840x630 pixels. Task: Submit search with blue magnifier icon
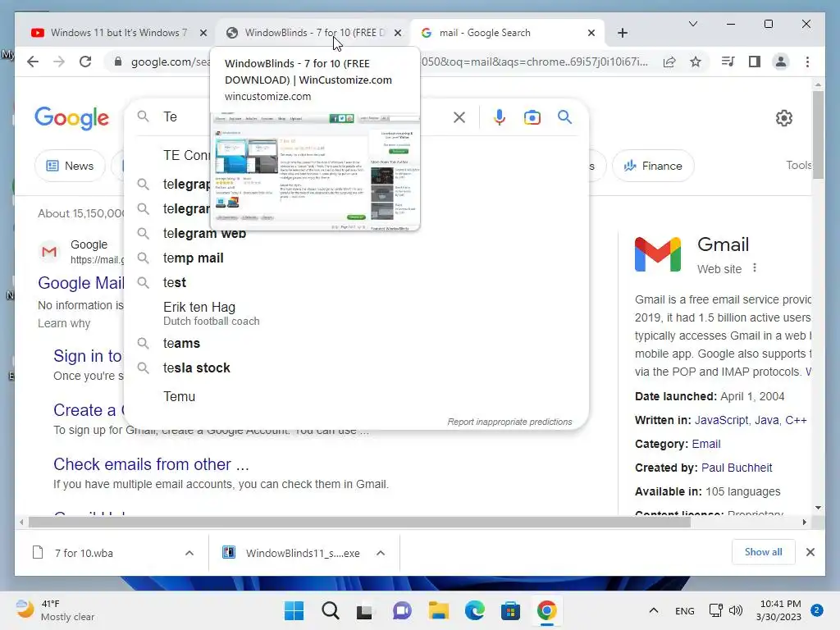click(564, 116)
